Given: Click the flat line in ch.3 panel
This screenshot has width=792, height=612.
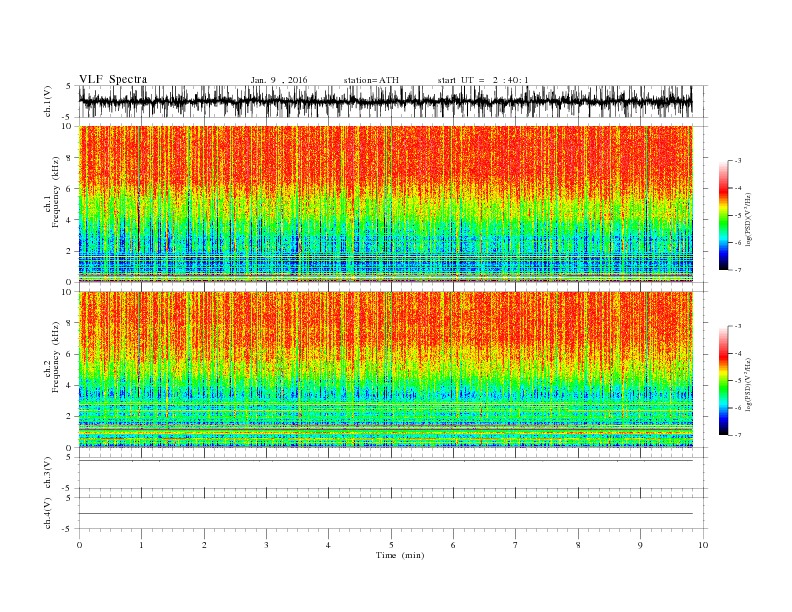Looking at the screenshot, I should tap(385, 461).
